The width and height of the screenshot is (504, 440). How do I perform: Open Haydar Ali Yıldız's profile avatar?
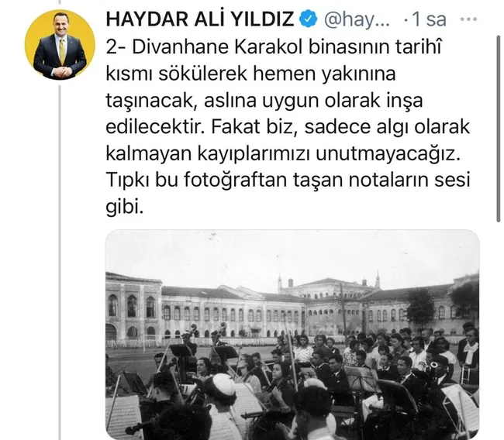click(60, 44)
